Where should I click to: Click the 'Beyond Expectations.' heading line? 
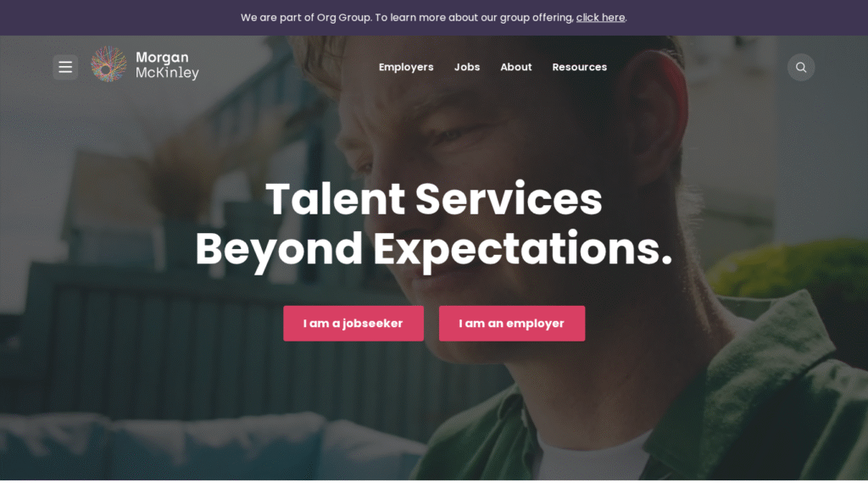pyautogui.click(x=433, y=250)
